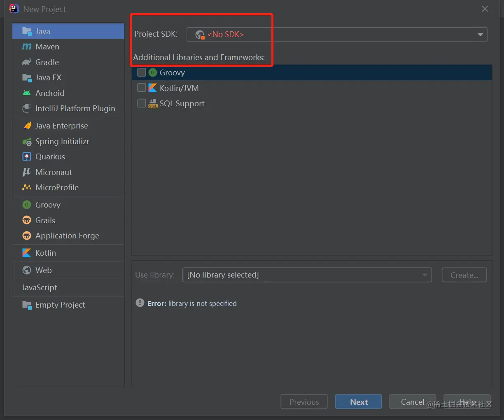Click the SQL Support framework icon
Image resolution: width=504 pixels, height=420 pixels.
click(x=153, y=103)
